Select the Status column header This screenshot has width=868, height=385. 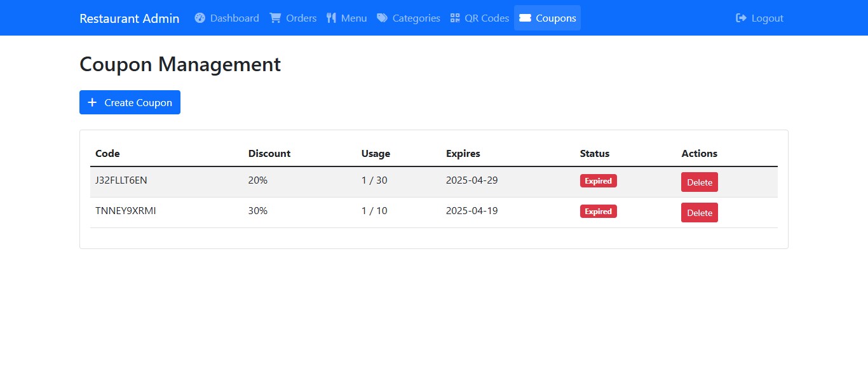594,153
